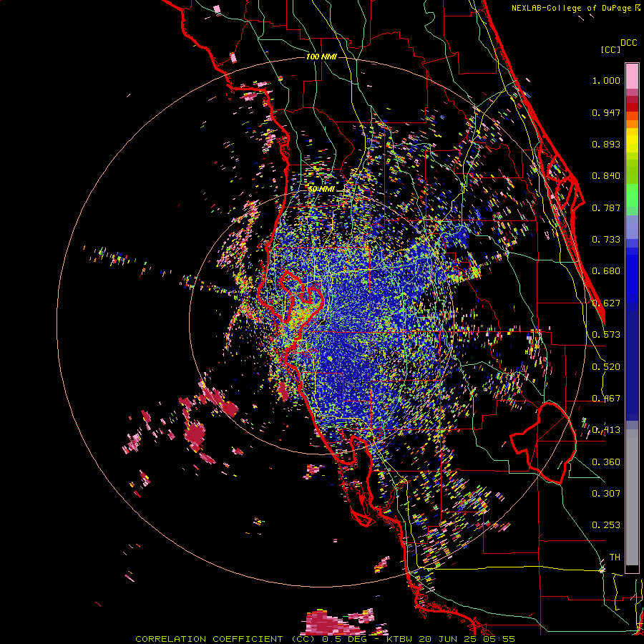Select the 0.253 legend value
This screenshot has height=644, width=644.
click(606, 525)
